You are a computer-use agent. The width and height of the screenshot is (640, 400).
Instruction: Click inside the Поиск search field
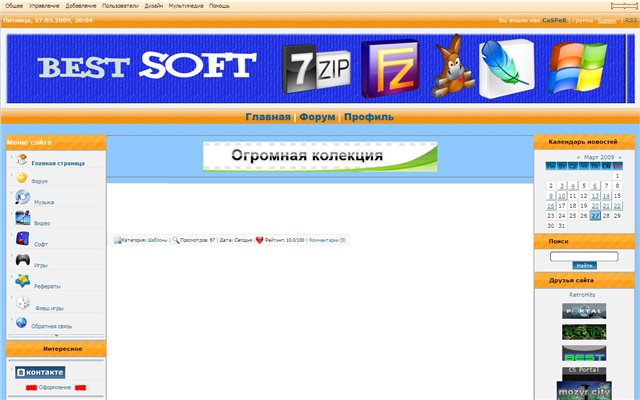[x=584, y=256]
